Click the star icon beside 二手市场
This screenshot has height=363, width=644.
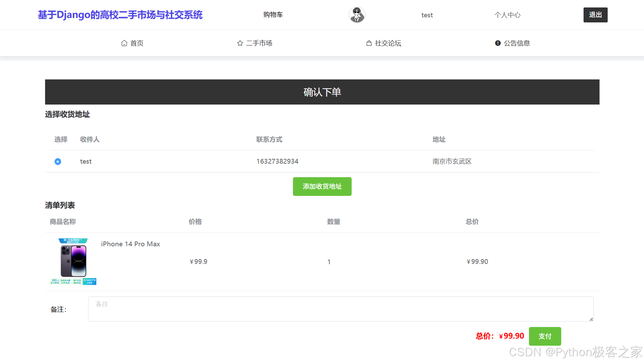240,43
